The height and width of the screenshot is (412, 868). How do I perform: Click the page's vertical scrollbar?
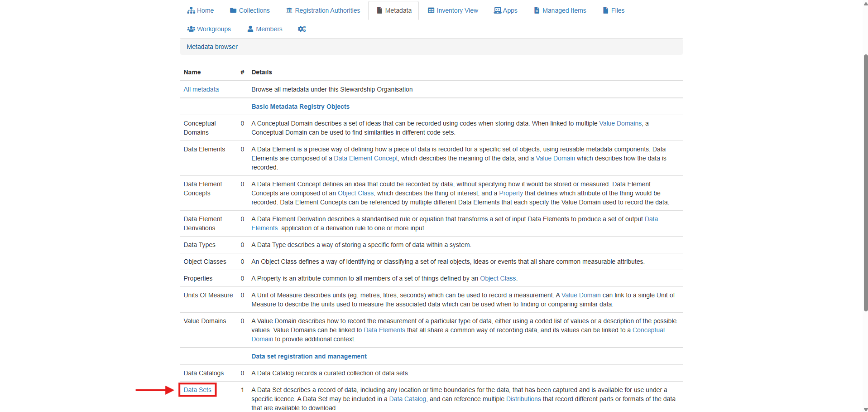coord(865,181)
